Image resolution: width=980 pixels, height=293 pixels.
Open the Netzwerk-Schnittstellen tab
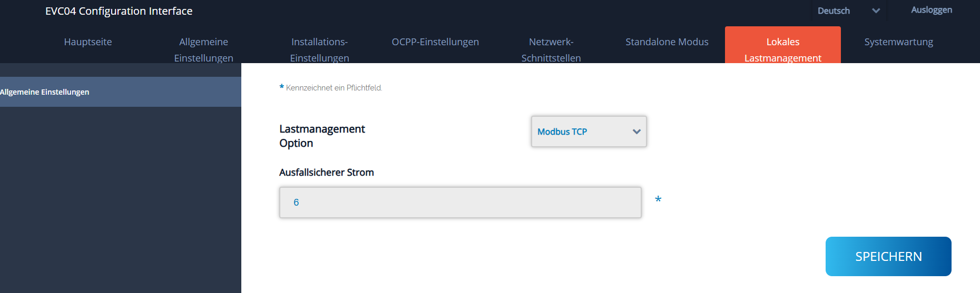(x=551, y=49)
